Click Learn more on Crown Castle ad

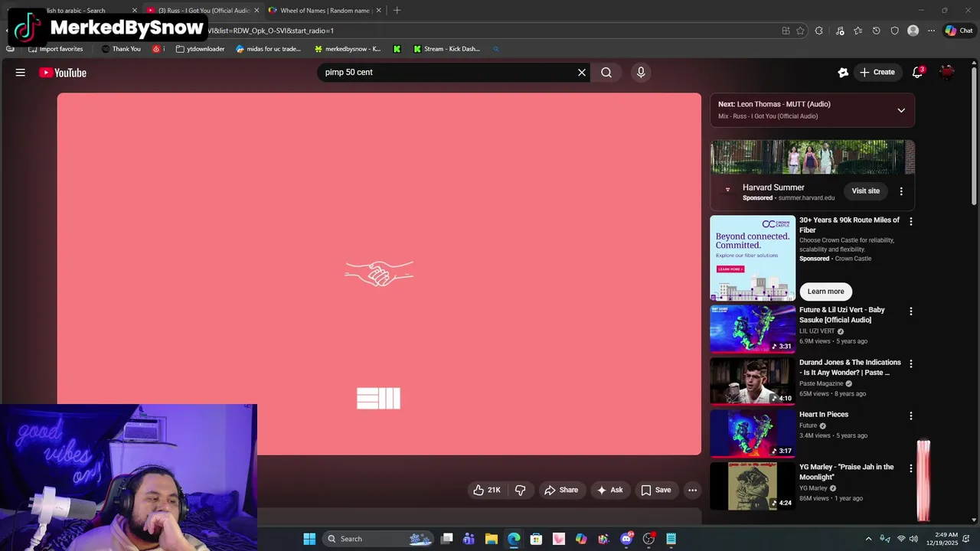(x=825, y=292)
